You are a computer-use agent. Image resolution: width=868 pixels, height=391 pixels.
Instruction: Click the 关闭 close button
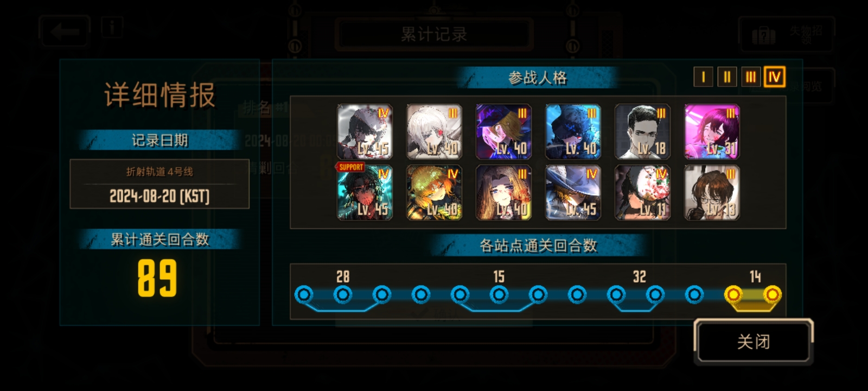754,341
